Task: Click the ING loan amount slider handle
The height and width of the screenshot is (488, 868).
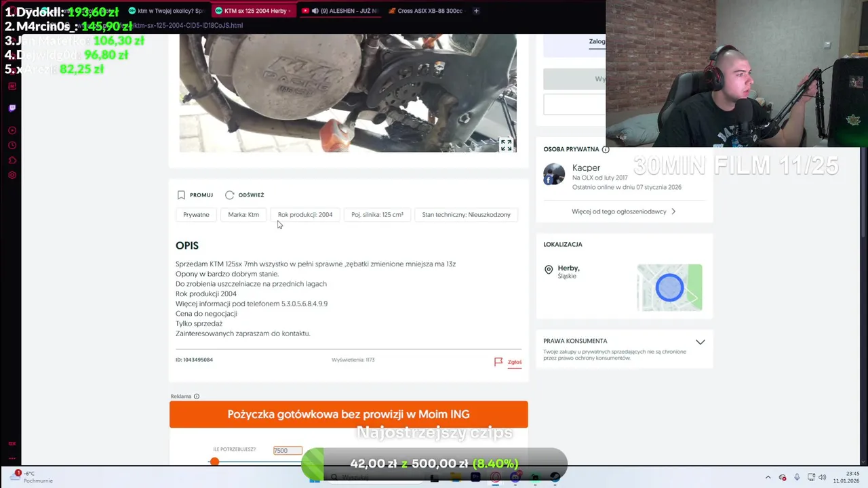Action: click(x=214, y=462)
